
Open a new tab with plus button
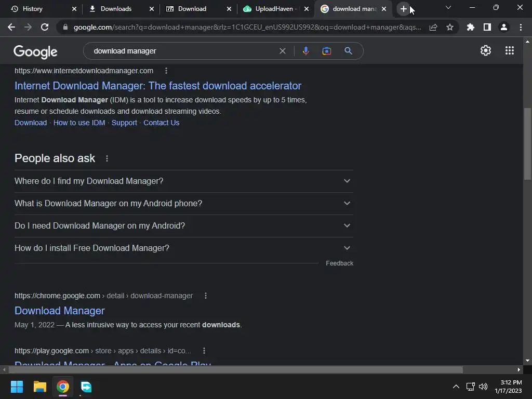403,9
